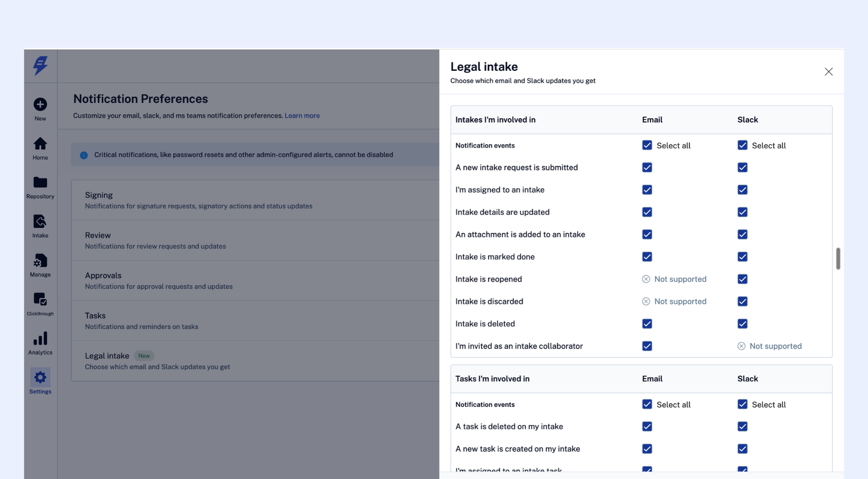Screen dimensions: 868x479
Task: Uncheck Email for A new intake request is submitted
Action: coord(647,167)
